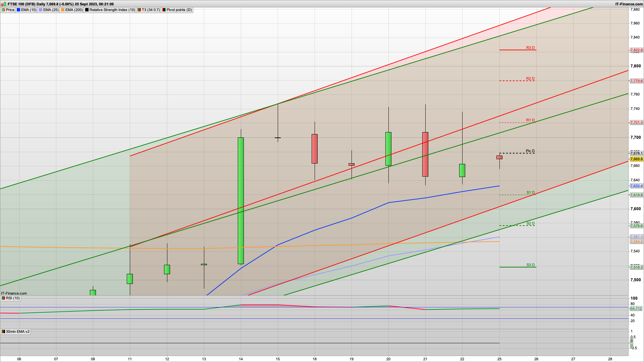Screen dimensions: 644x362
Task: Click date label 28 on time axis
Action: (x=610, y=359)
